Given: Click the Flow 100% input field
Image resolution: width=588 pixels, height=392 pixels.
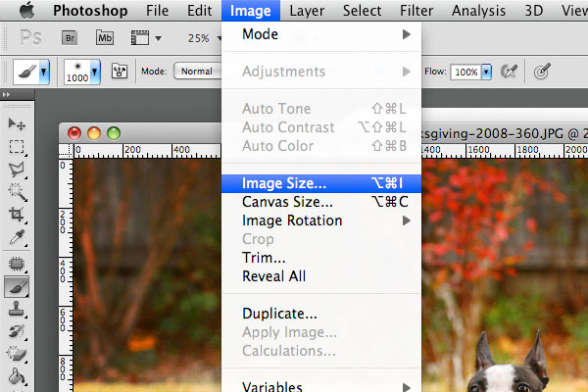Looking at the screenshot, I should click(466, 72).
